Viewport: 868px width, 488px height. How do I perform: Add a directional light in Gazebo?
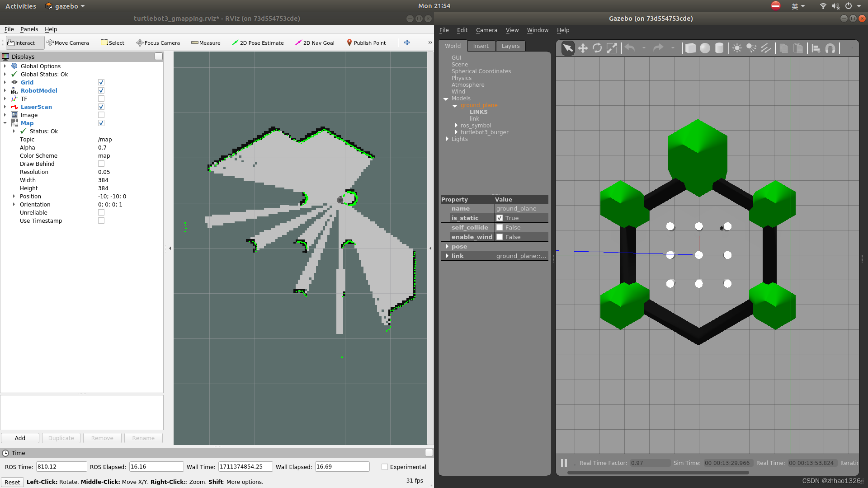point(766,48)
